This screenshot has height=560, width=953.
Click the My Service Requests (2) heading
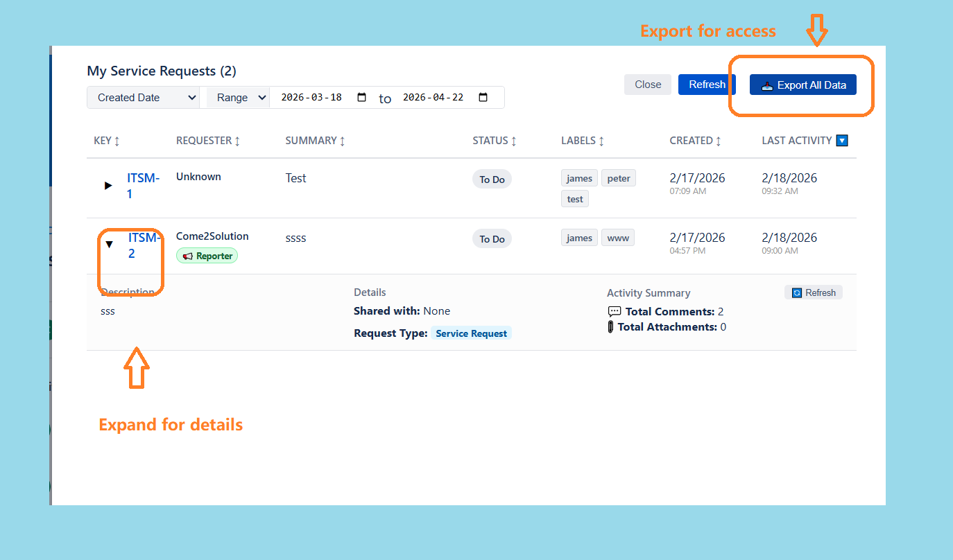162,71
